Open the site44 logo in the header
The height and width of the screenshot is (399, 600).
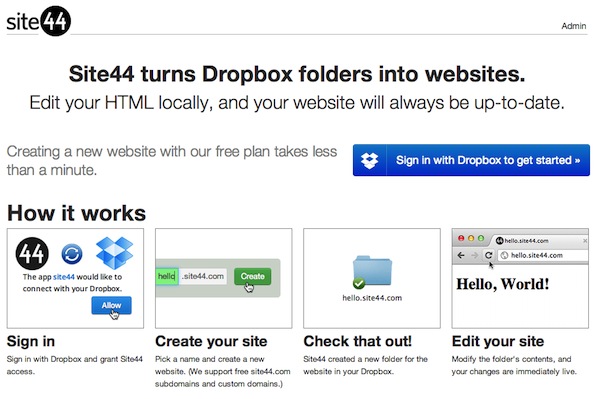39,21
